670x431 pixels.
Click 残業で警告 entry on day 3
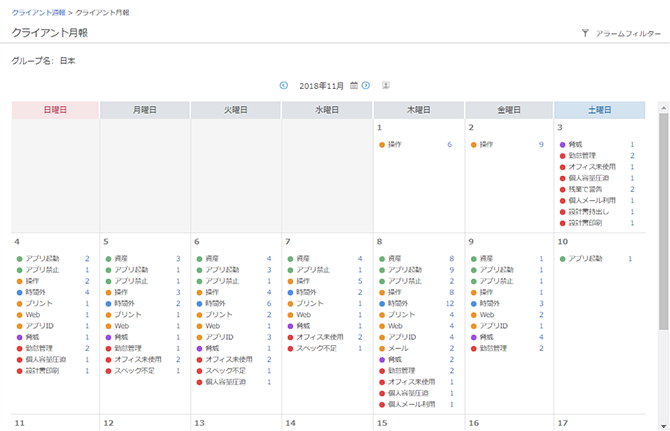pos(590,189)
